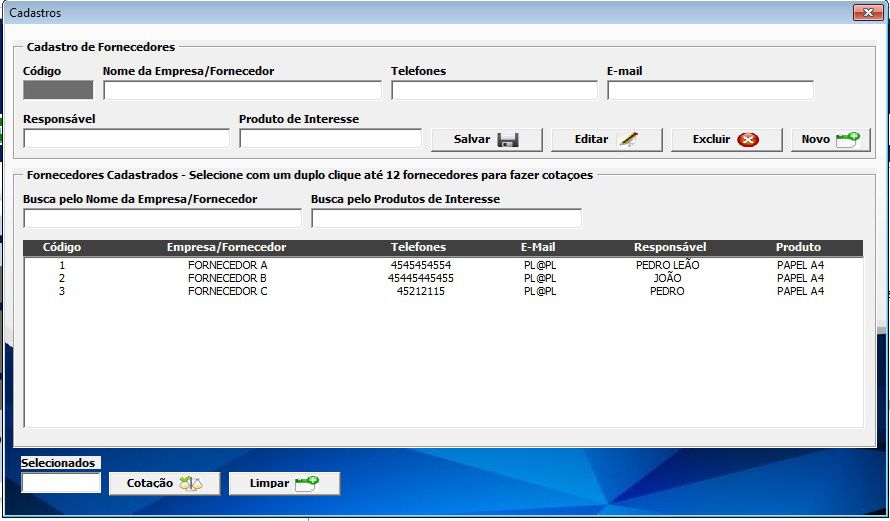Focus the Produto de Interesse field
Screen dimensions: 890x521
tap(330, 139)
